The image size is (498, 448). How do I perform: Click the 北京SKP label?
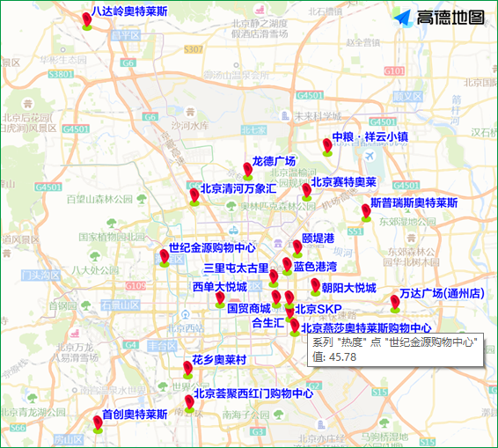pyautogui.click(x=319, y=309)
